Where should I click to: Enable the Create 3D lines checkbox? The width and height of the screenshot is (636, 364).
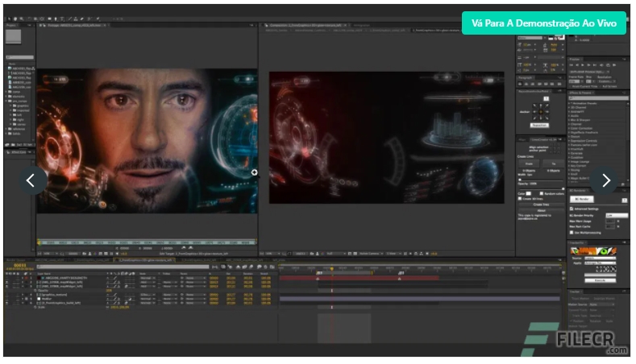pyautogui.click(x=520, y=199)
